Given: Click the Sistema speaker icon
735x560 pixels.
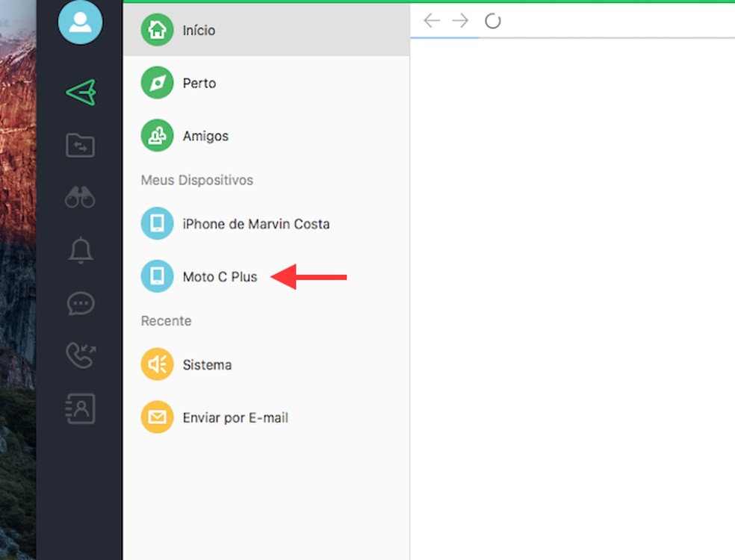Looking at the screenshot, I should pos(157,364).
